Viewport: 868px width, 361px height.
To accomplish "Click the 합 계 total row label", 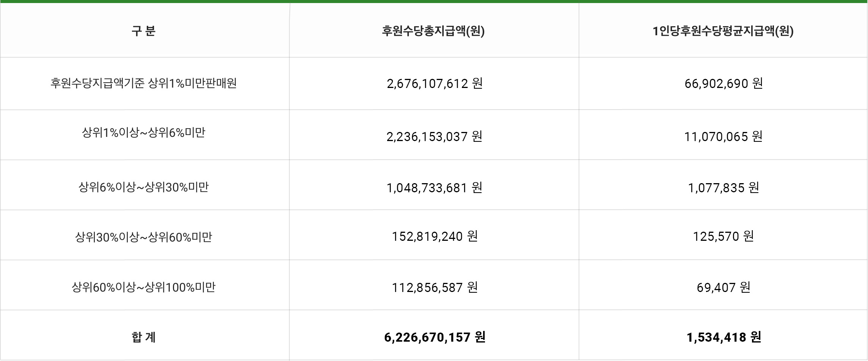I will click(143, 337).
